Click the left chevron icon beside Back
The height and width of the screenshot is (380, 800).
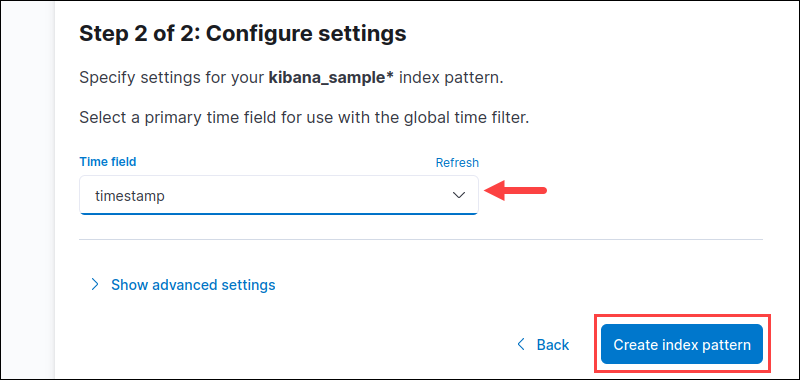tap(520, 344)
